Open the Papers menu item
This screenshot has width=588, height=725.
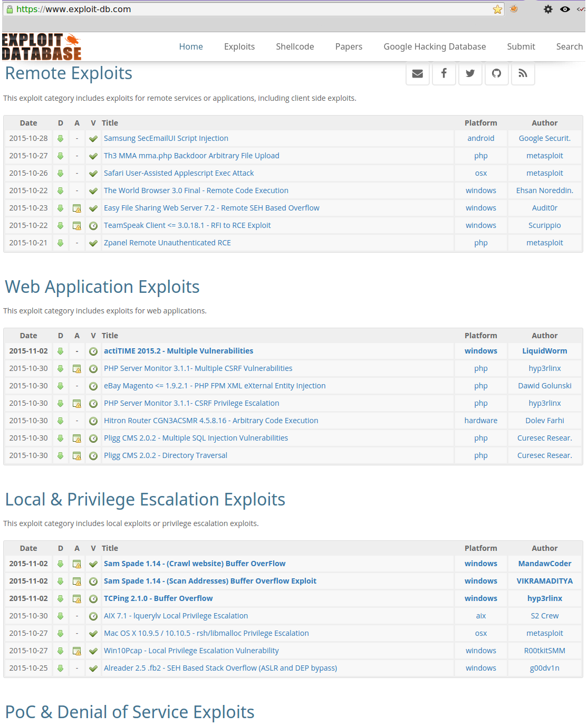point(349,46)
